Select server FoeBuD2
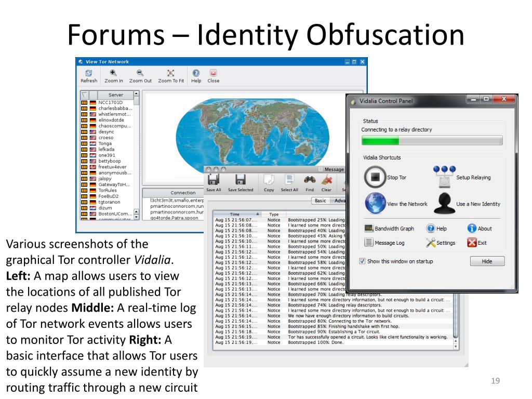The width and height of the screenshot is (532, 399). pyautogui.click(x=107, y=196)
